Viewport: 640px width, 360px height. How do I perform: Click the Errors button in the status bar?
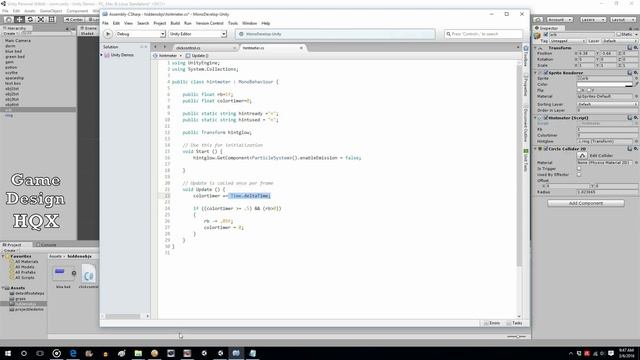pos(492,323)
